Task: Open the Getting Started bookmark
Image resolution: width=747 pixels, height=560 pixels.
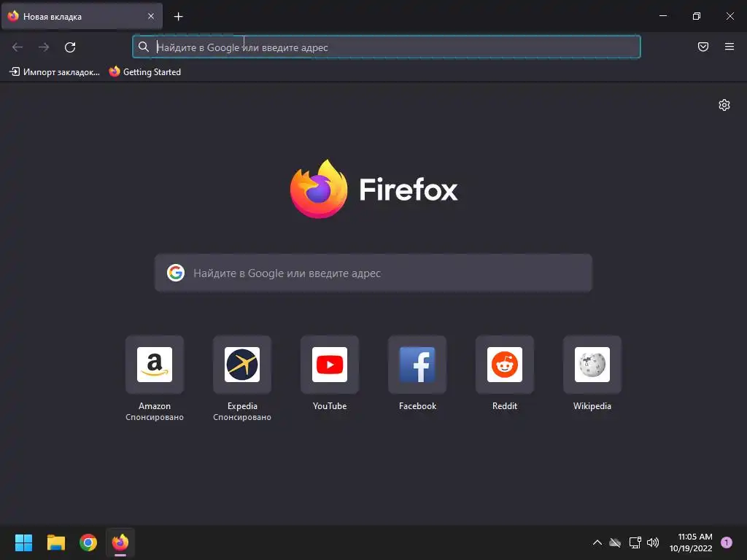Action: tap(145, 72)
